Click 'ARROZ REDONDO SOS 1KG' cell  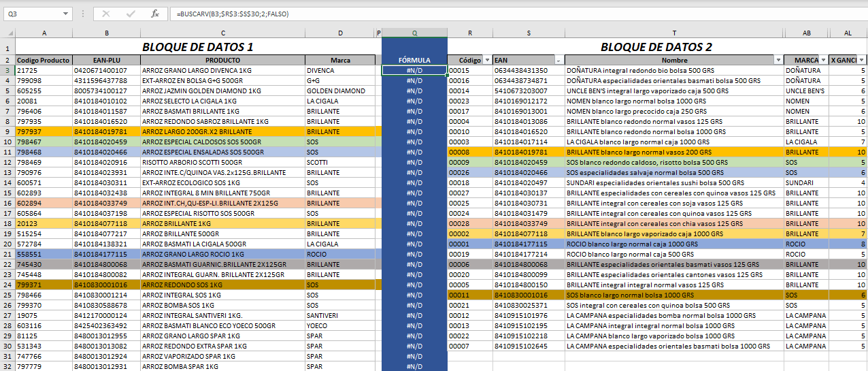pyautogui.click(x=222, y=285)
